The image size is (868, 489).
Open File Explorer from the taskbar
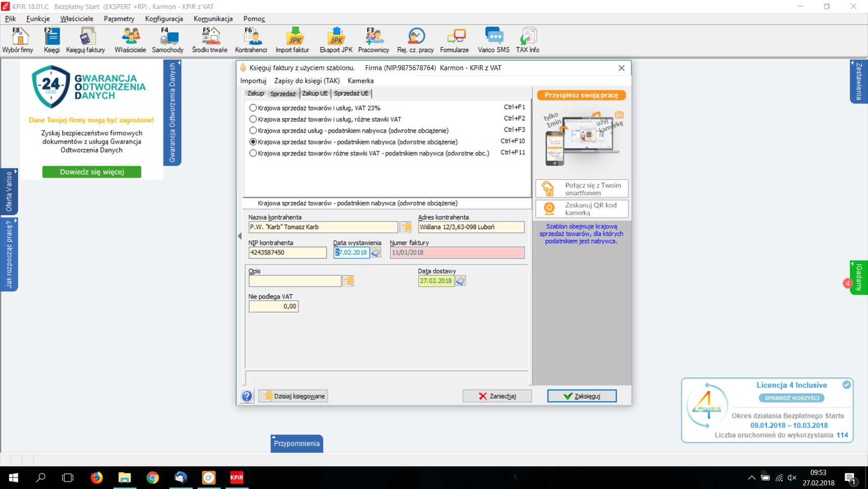click(124, 477)
